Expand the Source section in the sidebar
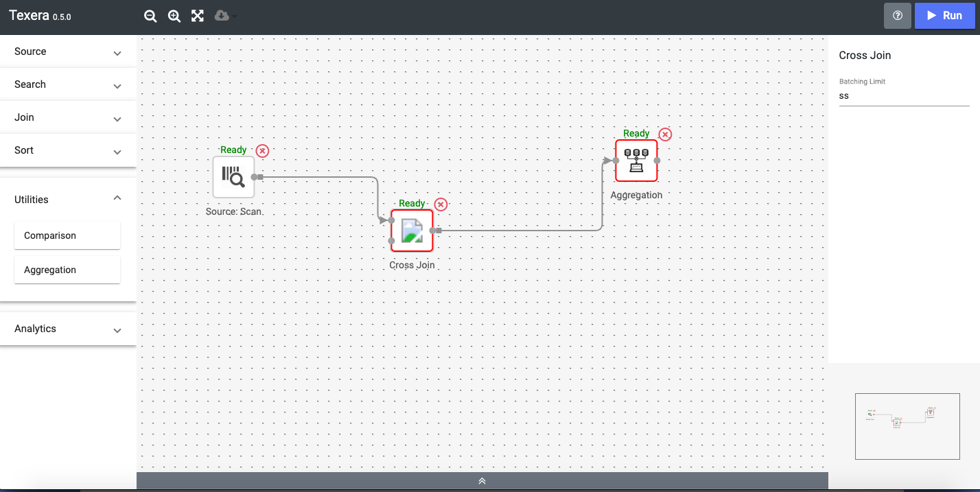The image size is (980, 492). click(x=67, y=51)
